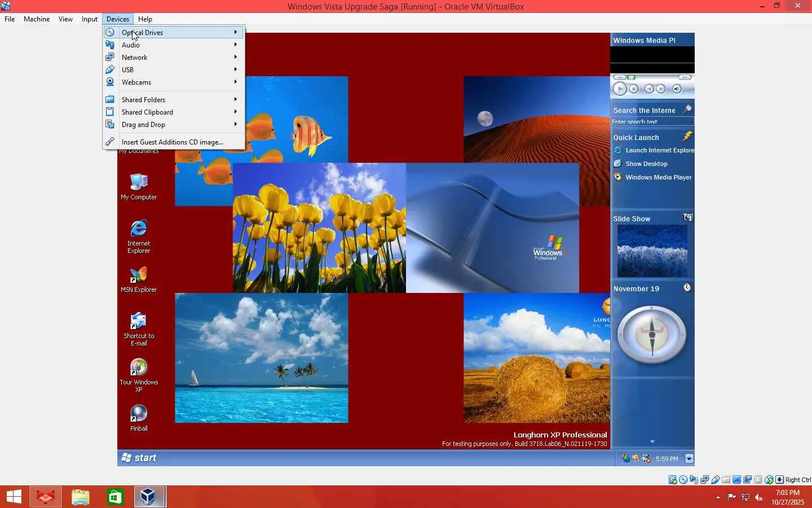Expand the Drag and Drop submenu
Screen dimensions: 812x508
click(x=174, y=125)
